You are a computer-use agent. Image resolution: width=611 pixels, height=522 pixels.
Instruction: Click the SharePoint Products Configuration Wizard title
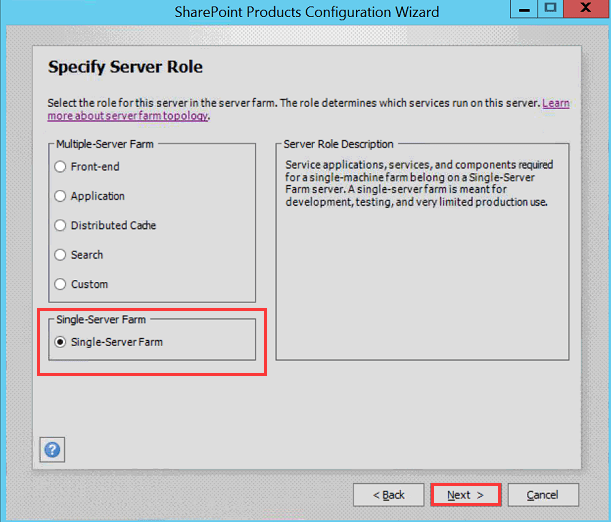307,12
